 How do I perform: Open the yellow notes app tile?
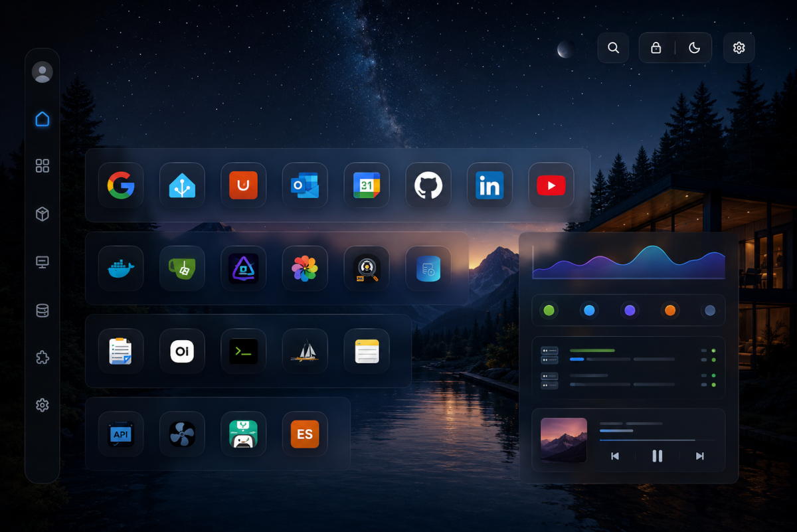point(367,351)
